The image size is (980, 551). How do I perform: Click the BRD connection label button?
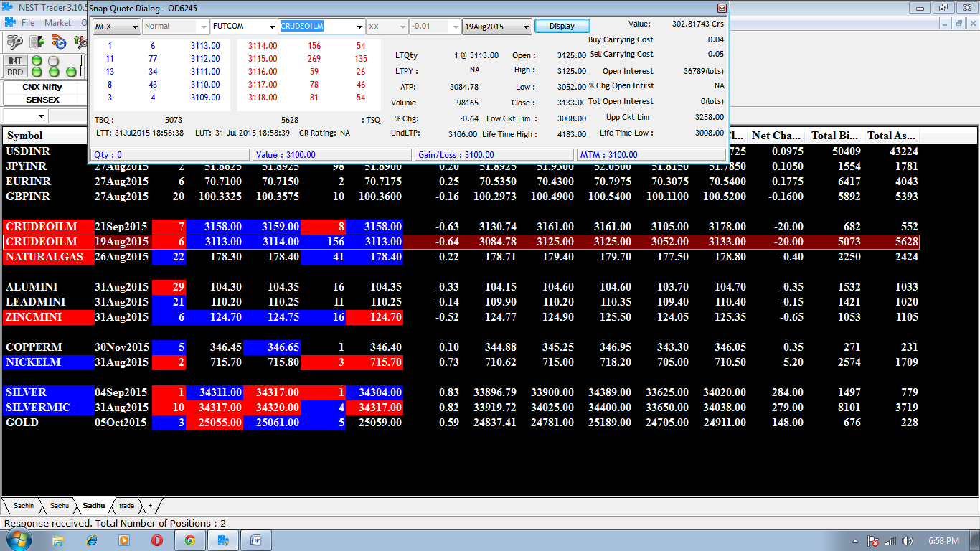tap(15, 72)
